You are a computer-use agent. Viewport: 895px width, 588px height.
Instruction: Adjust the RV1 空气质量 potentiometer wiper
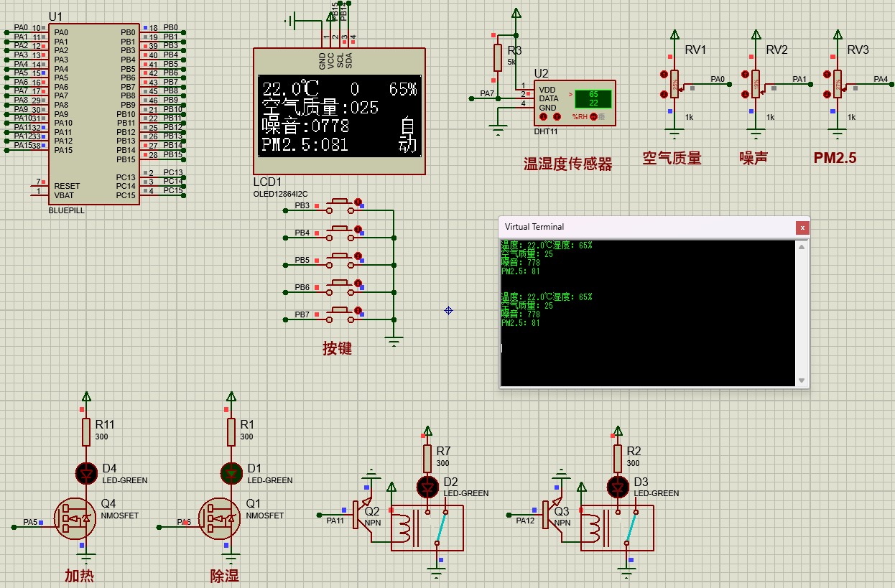point(674,85)
